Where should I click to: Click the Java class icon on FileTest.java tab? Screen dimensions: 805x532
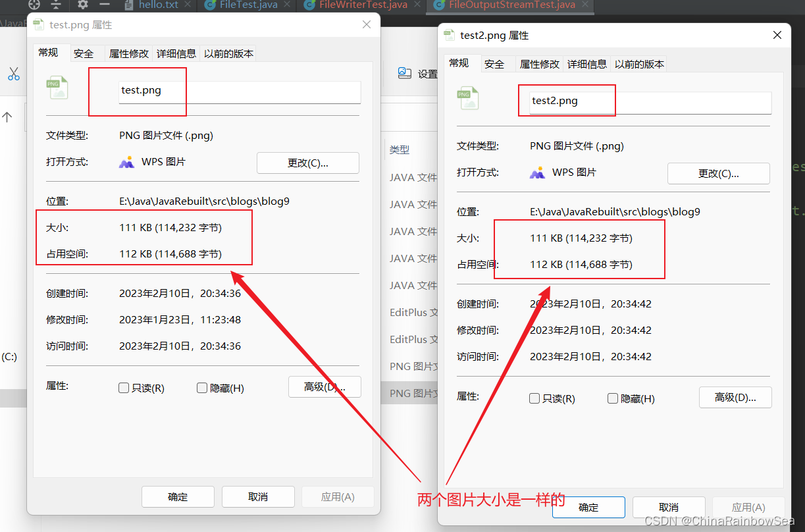211,5
